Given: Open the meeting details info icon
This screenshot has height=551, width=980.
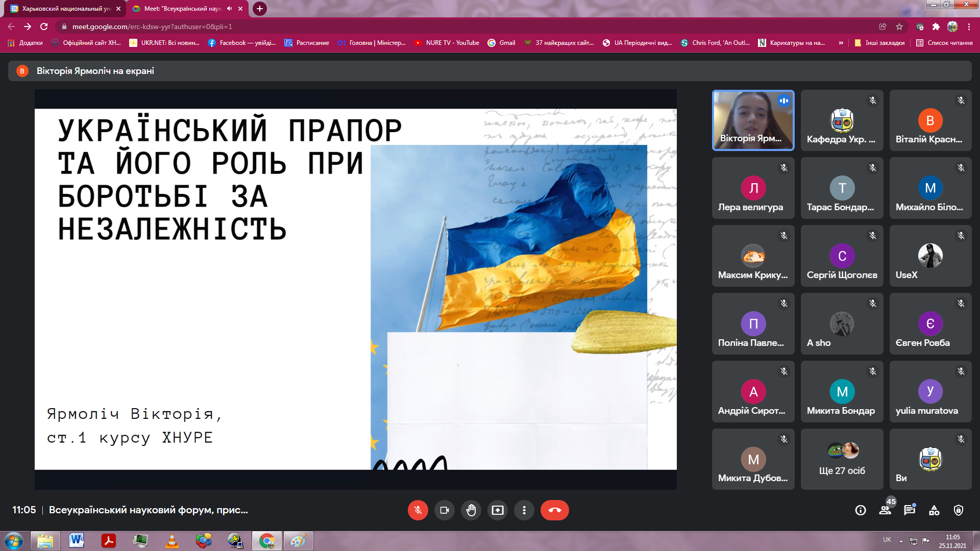Looking at the screenshot, I should tap(861, 510).
